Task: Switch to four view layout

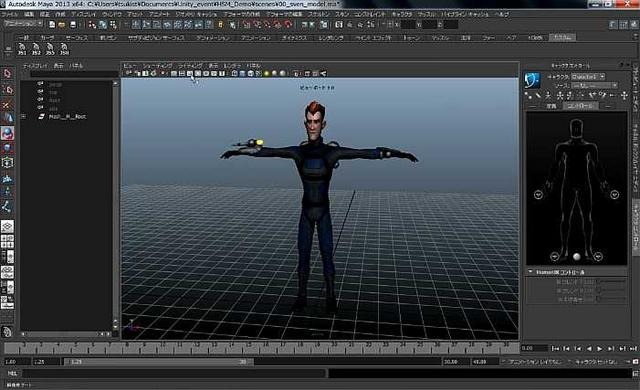Action: click(7, 241)
